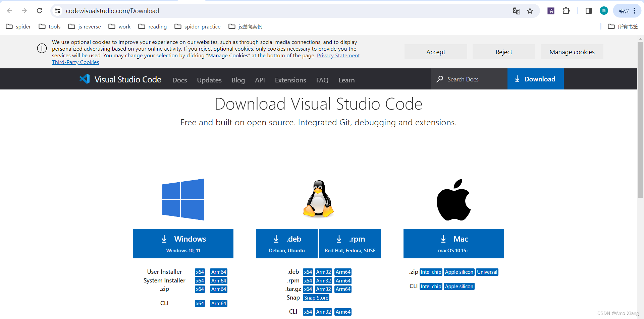This screenshot has height=319, width=644.
Task: Open the Third-Party Cookies link
Action: (x=75, y=62)
